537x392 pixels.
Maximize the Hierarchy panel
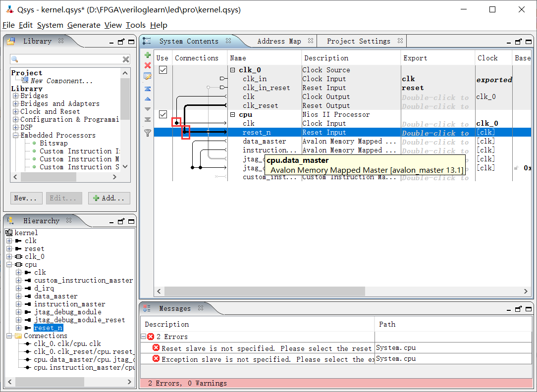pos(131,221)
